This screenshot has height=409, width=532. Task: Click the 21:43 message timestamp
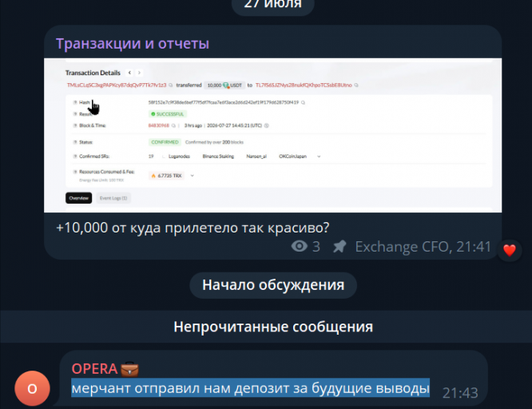pyautogui.click(x=460, y=393)
